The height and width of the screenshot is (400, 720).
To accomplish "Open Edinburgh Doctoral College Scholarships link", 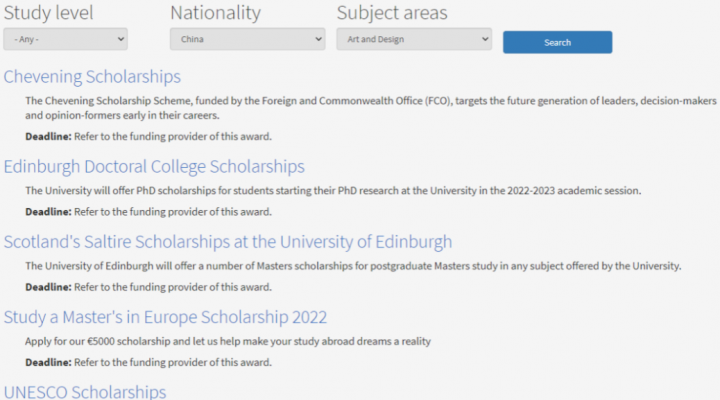I will [x=155, y=167].
